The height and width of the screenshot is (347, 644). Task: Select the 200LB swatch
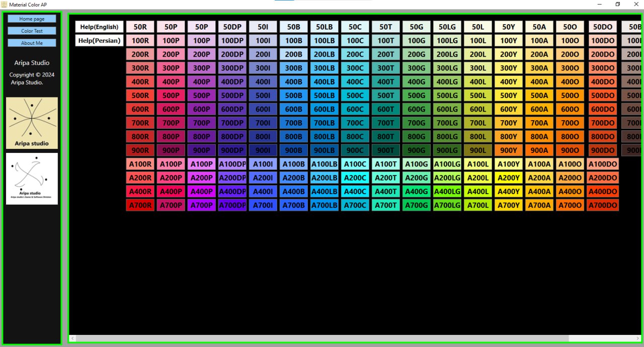coord(325,54)
